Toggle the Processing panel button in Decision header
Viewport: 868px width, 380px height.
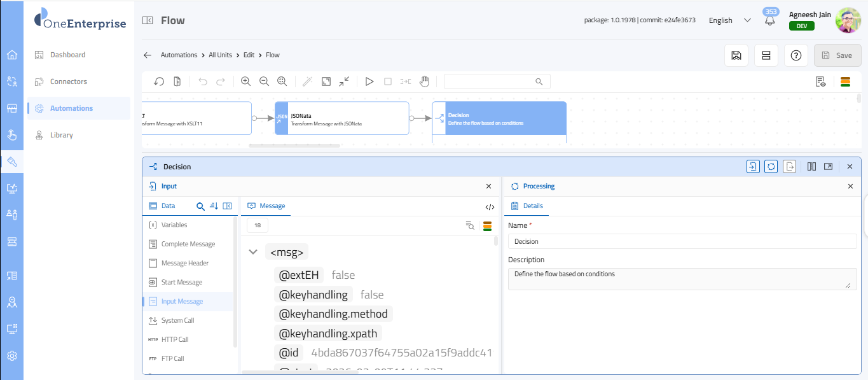771,167
